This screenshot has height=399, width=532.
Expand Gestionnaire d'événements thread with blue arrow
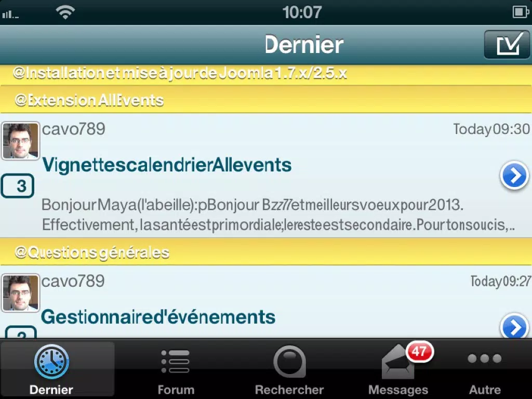tap(514, 325)
